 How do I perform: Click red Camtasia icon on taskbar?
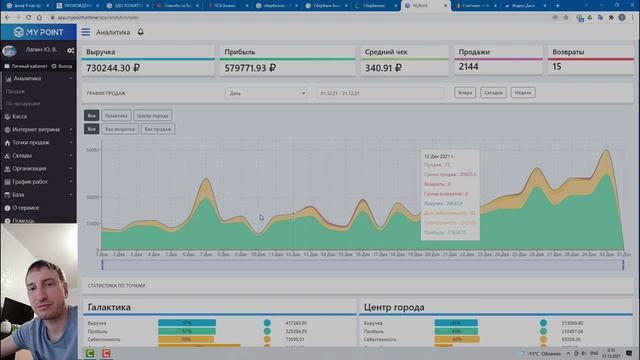click(x=106, y=353)
